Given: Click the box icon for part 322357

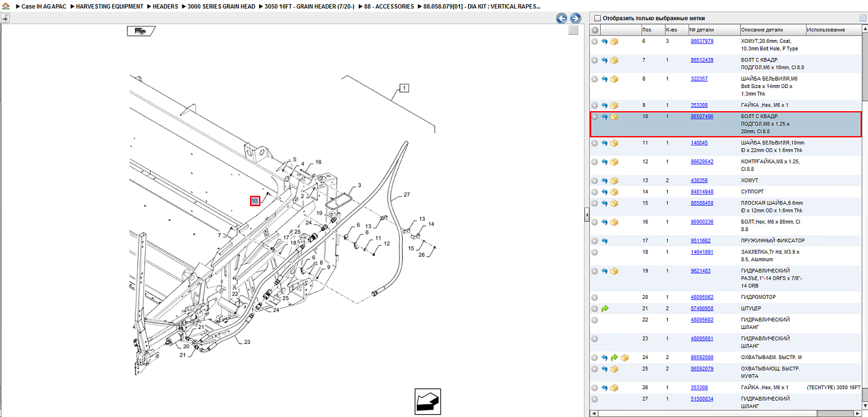Looking at the screenshot, I should 615,79.
